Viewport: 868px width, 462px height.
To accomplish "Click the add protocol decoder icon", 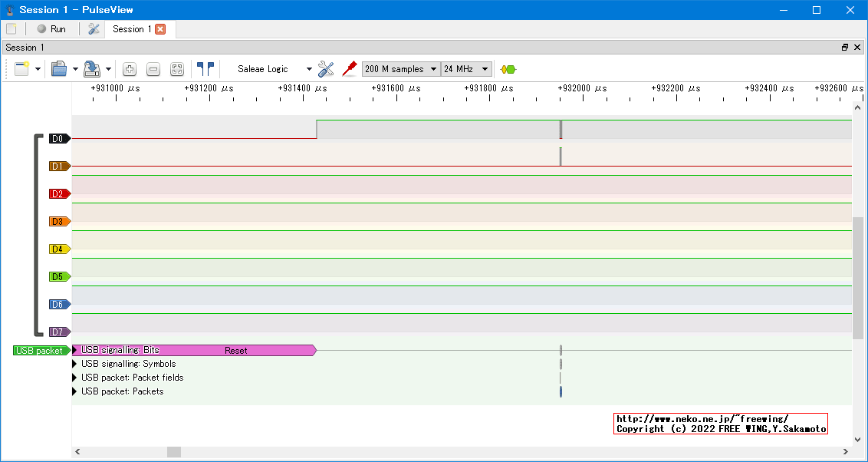I will [508, 69].
